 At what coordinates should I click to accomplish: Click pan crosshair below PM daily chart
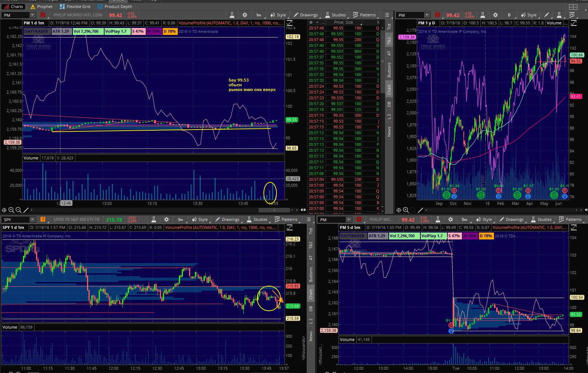399,210
